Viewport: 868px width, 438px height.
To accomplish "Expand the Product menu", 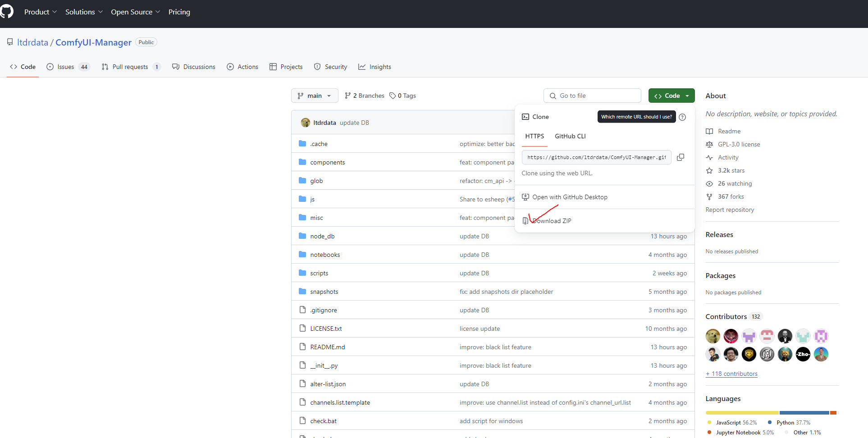I will click(x=41, y=12).
